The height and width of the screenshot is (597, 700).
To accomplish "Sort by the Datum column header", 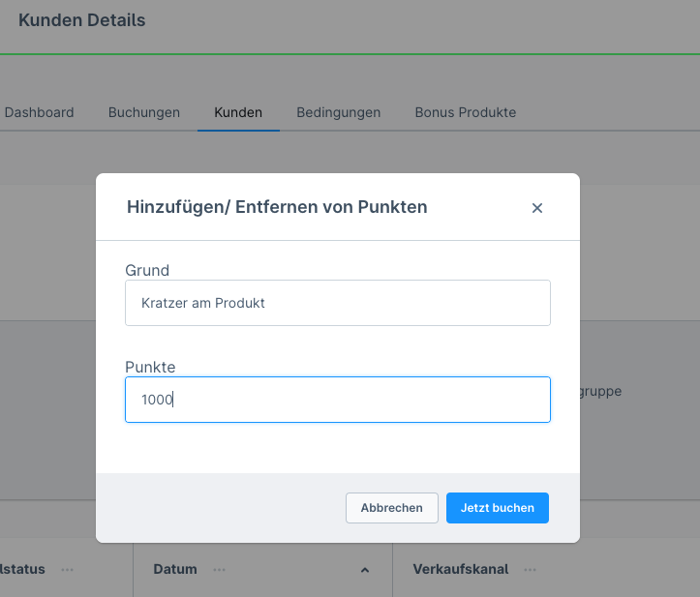I will 175,570.
